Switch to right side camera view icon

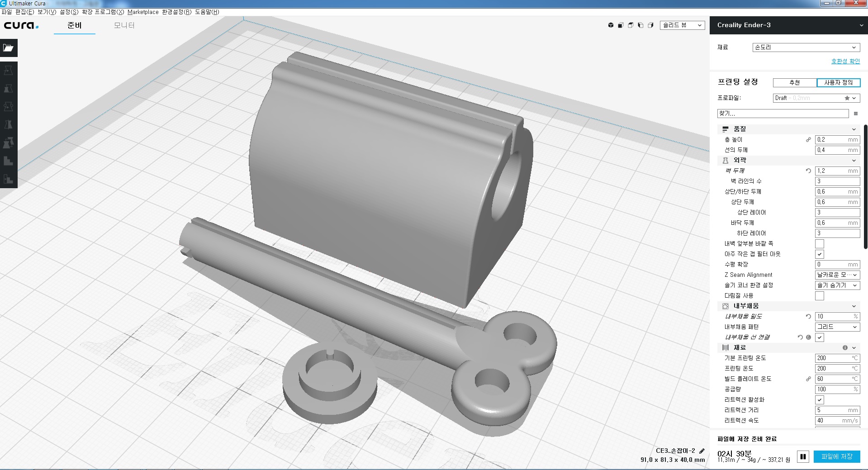[650, 25]
